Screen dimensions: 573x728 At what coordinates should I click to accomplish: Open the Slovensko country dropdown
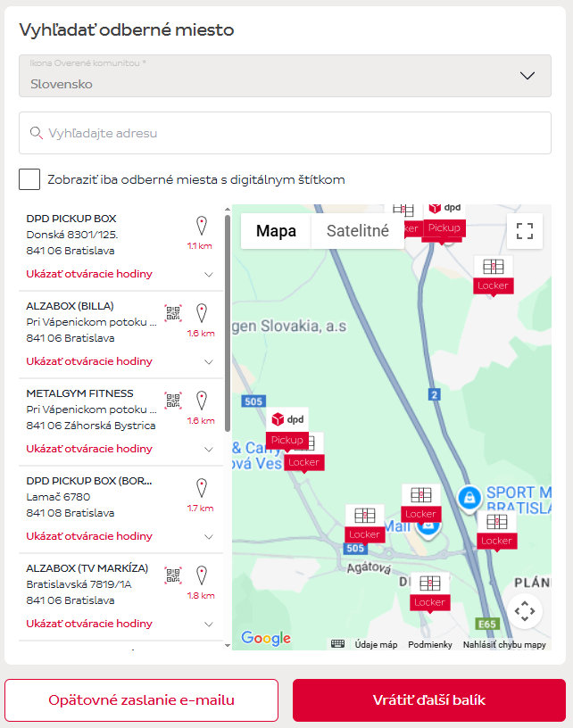pos(285,76)
